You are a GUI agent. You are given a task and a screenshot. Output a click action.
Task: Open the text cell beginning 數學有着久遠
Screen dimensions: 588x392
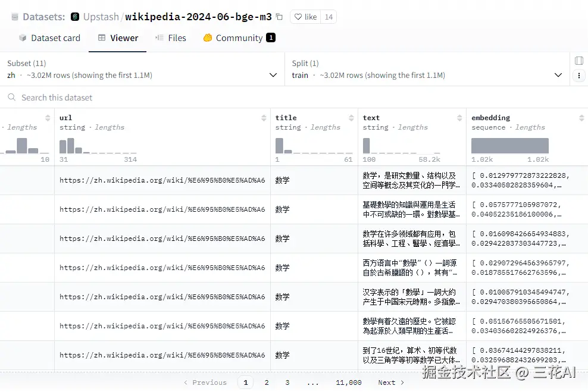[412, 326]
